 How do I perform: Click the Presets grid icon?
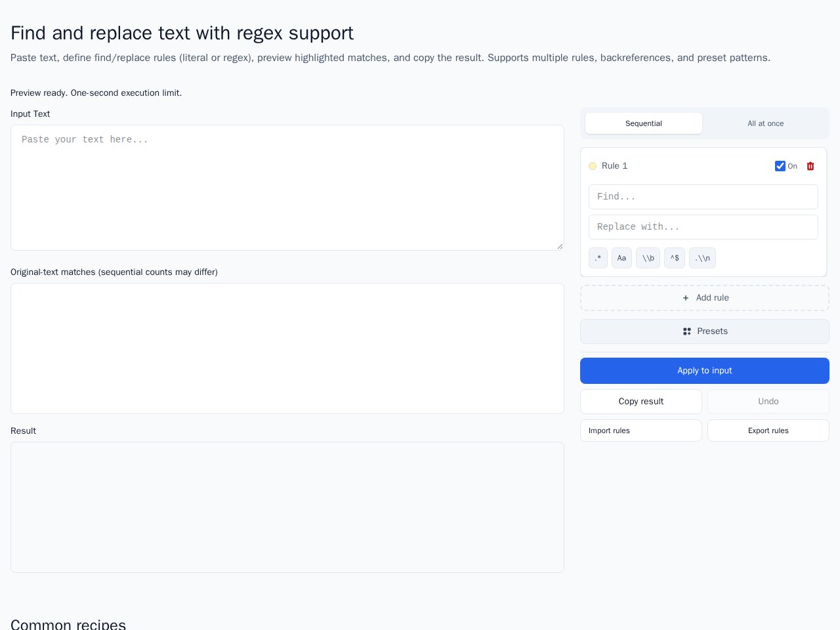click(687, 331)
